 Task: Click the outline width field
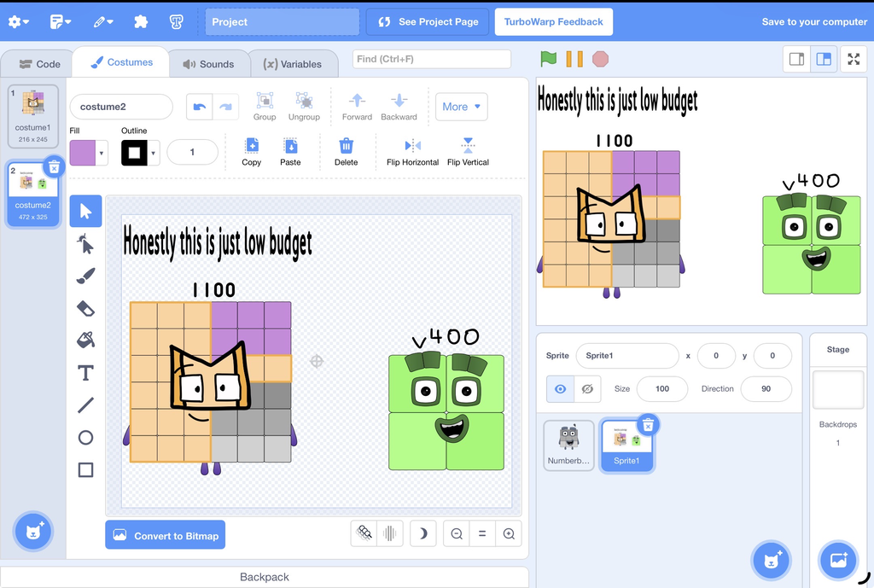[x=192, y=152]
